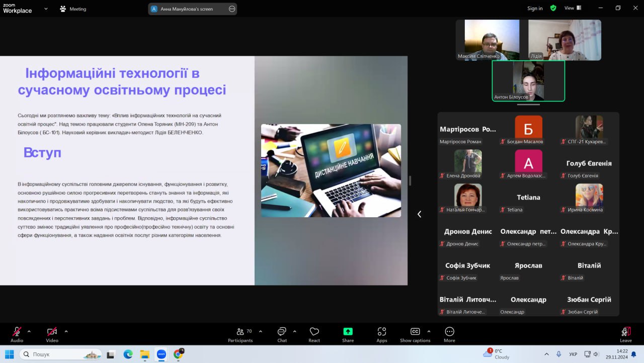The image size is (644, 363).
Task: Click the Ярослав participant tile
Action: 528,266
